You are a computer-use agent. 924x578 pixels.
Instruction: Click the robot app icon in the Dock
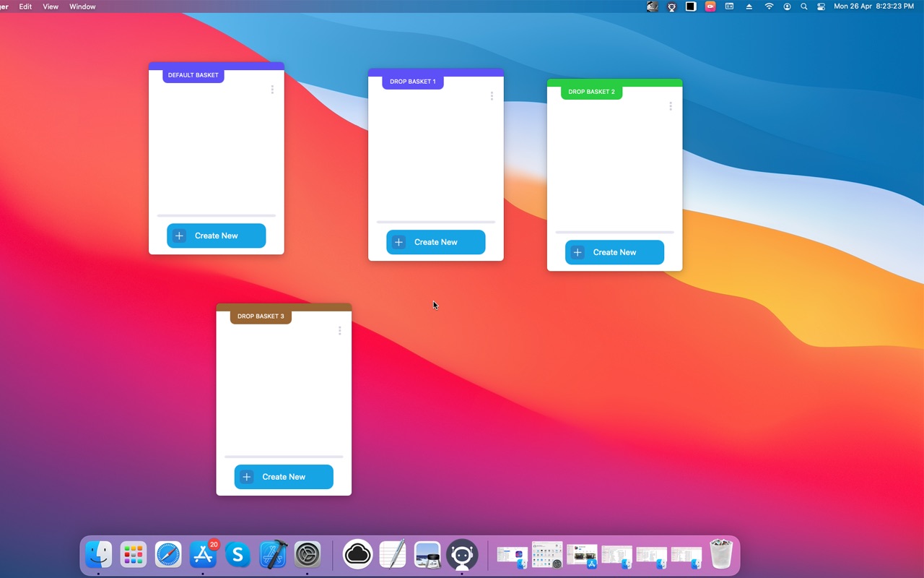click(x=462, y=555)
